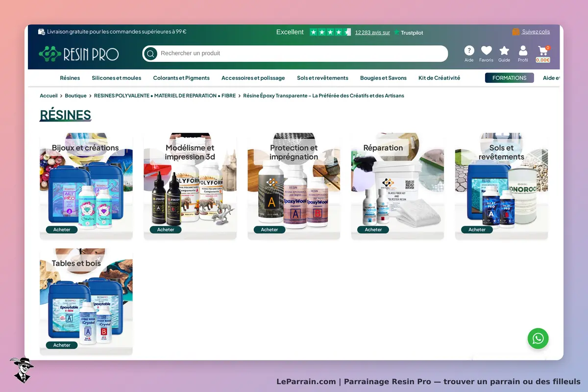Click Acheter under Modélisme et impression 3d
588x392 pixels.
(x=166, y=230)
